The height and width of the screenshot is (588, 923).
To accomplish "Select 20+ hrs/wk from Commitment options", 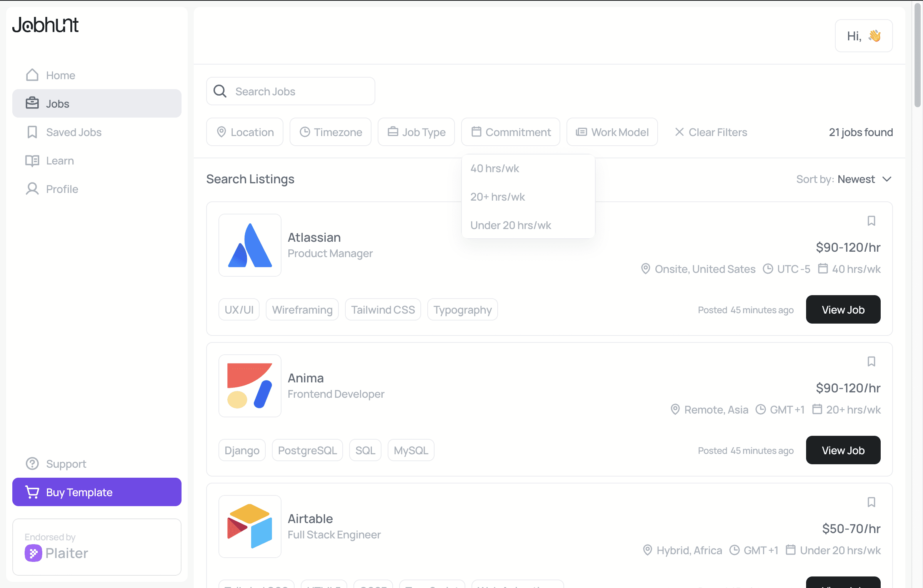I will pos(498,196).
